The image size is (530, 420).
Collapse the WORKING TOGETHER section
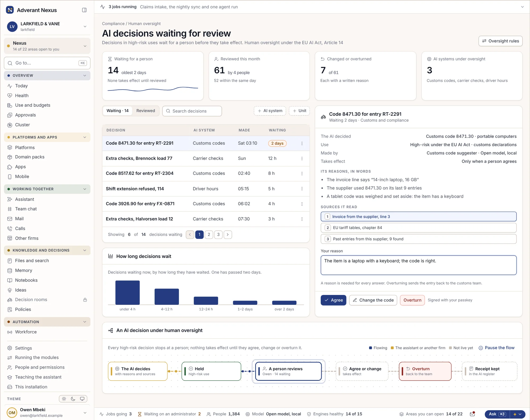tap(47, 189)
